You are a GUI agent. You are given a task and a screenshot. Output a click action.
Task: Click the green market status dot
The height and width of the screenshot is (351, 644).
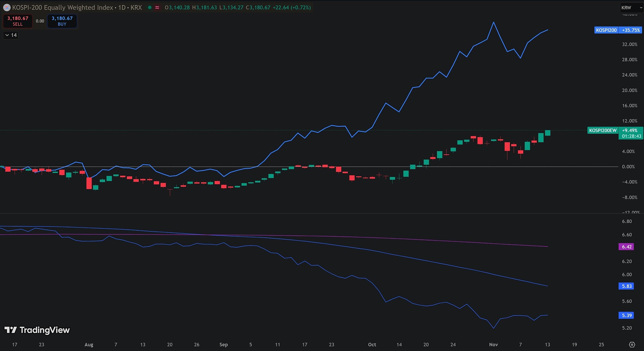click(150, 7)
